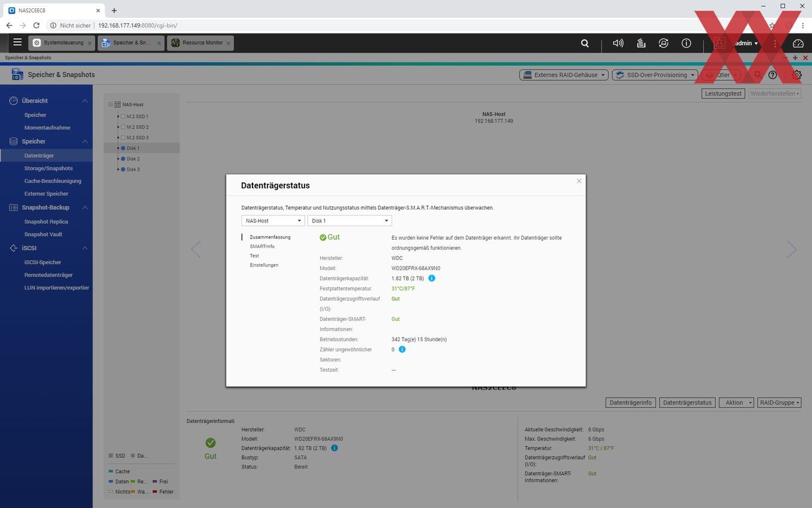Close the Systemsteuerung taskbar tab
Image resolution: width=812 pixels, height=508 pixels.
(90, 43)
